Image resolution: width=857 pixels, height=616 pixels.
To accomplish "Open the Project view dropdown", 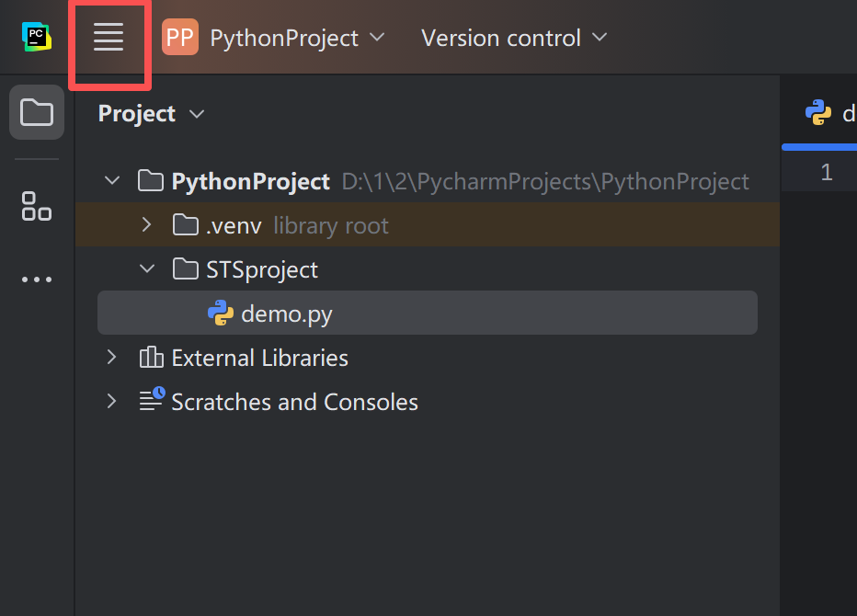I will tap(196, 113).
